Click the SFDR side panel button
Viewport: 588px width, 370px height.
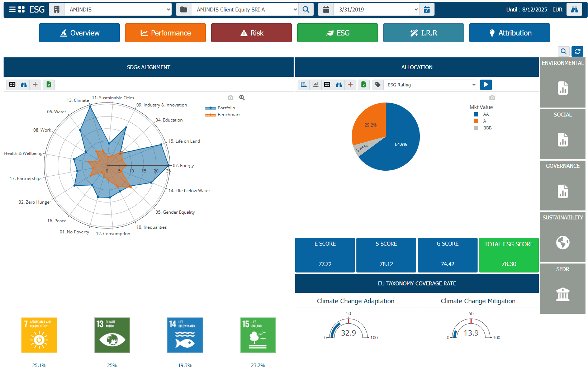(x=563, y=289)
